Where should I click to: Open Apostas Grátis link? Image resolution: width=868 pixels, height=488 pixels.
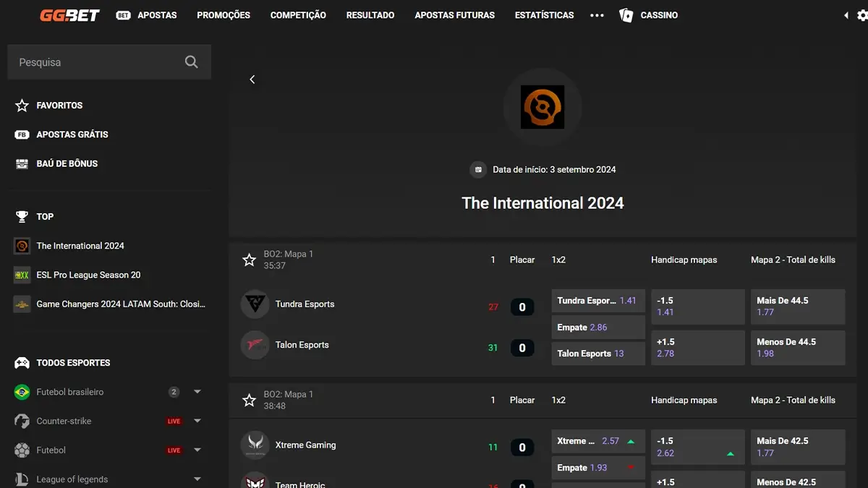pos(72,134)
